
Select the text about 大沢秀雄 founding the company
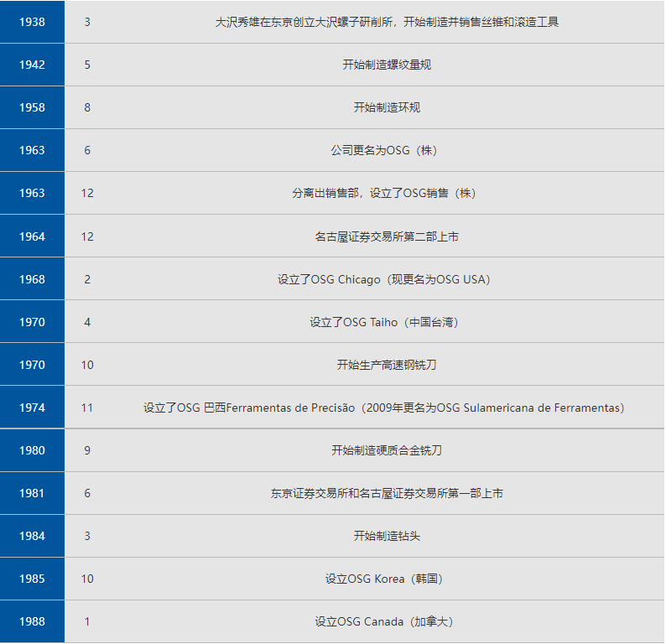click(x=387, y=22)
